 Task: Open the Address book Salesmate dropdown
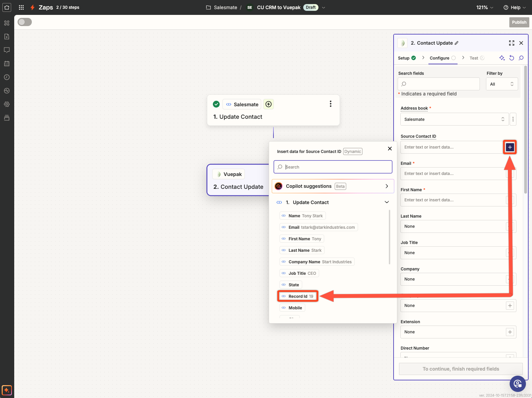pyautogui.click(x=454, y=119)
